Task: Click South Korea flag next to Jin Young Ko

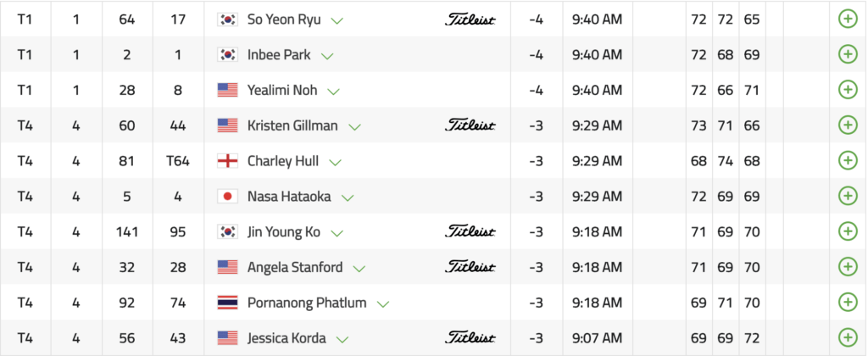Action: tap(227, 232)
